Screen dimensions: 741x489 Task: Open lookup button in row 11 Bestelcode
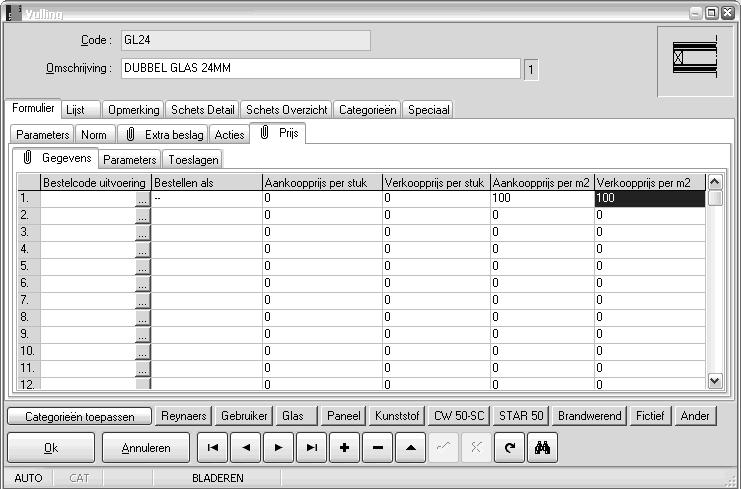(x=142, y=369)
